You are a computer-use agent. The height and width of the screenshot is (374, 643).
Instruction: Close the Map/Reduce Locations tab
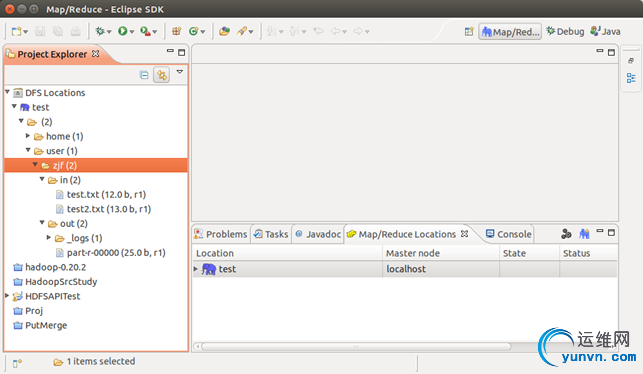464,234
